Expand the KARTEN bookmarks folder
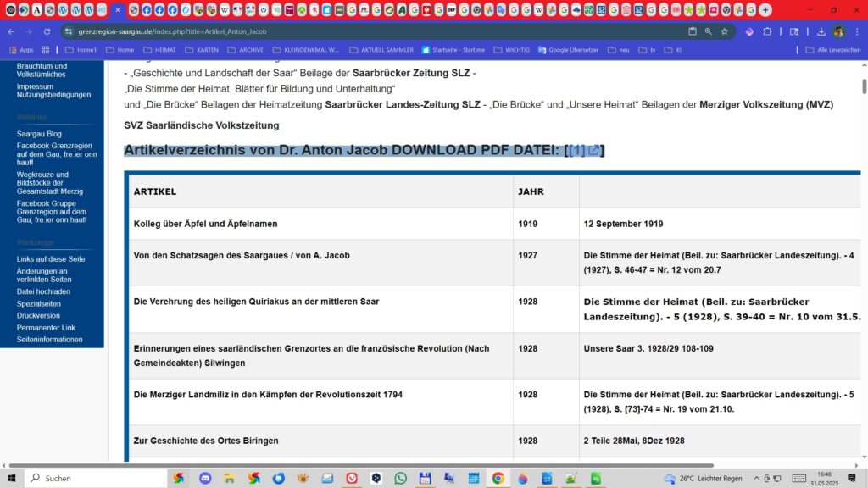 coord(202,50)
